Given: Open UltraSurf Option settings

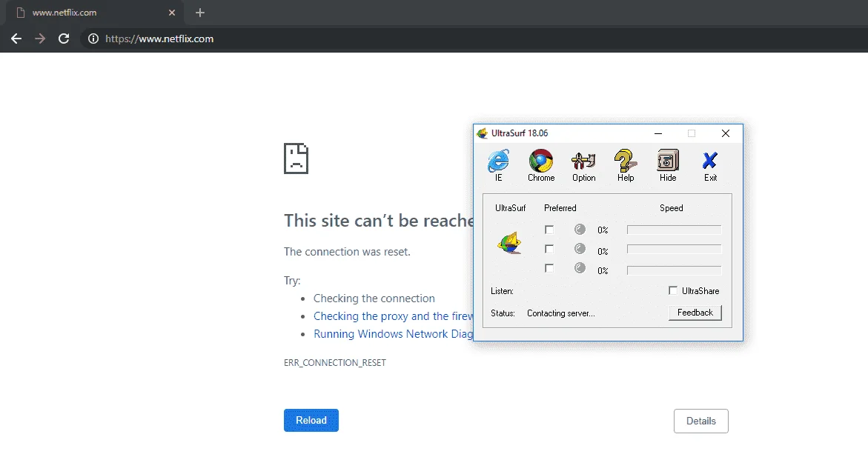Looking at the screenshot, I should tap(583, 165).
